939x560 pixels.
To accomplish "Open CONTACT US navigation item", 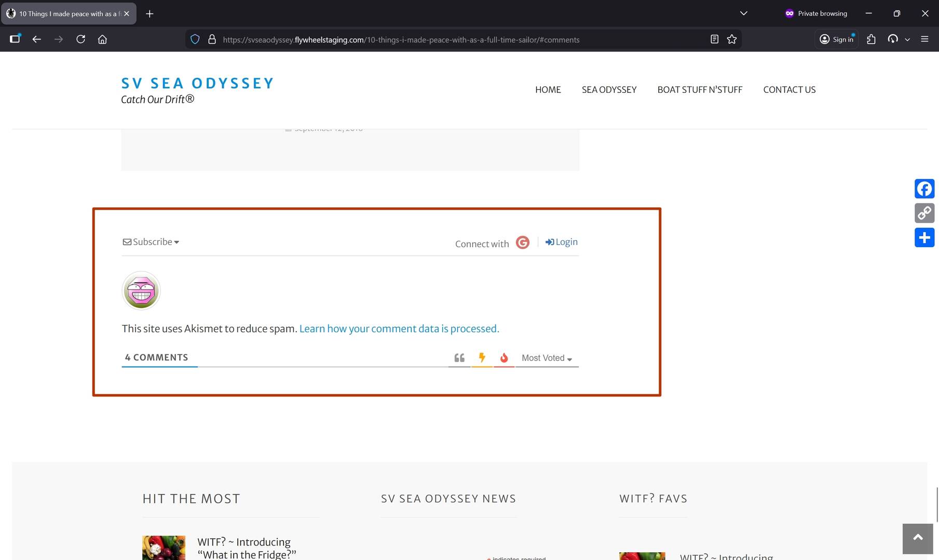I will (789, 90).
